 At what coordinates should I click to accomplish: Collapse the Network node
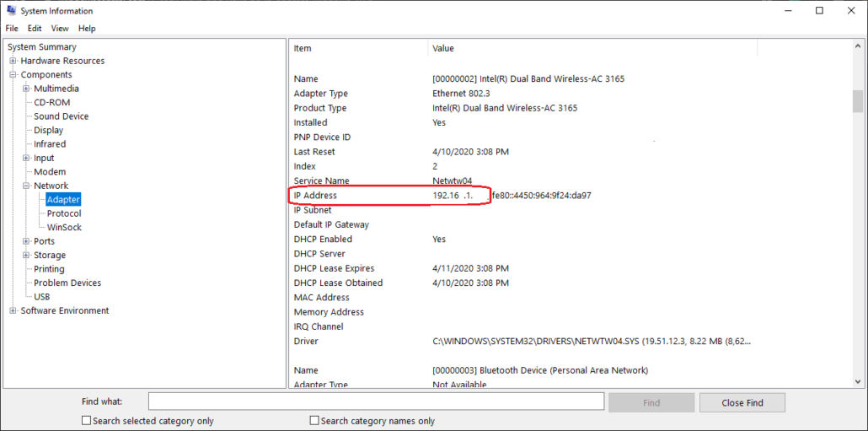pyautogui.click(x=26, y=186)
